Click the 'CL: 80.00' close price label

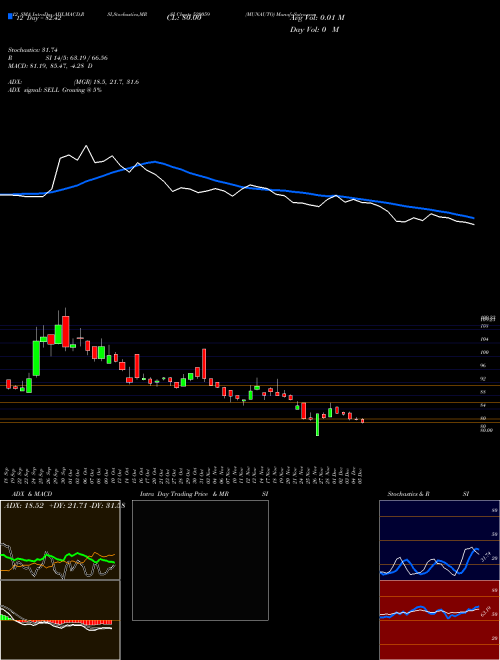click(184, 18)
